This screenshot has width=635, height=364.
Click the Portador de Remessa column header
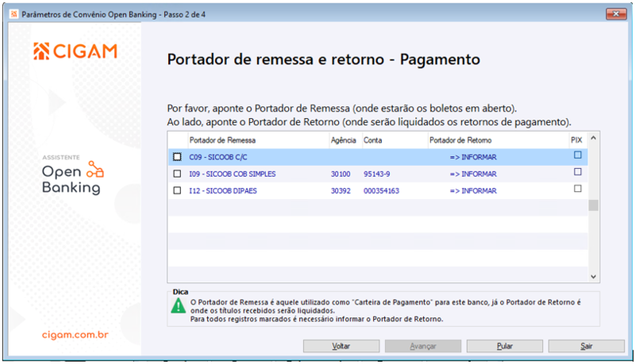point(259,140)
